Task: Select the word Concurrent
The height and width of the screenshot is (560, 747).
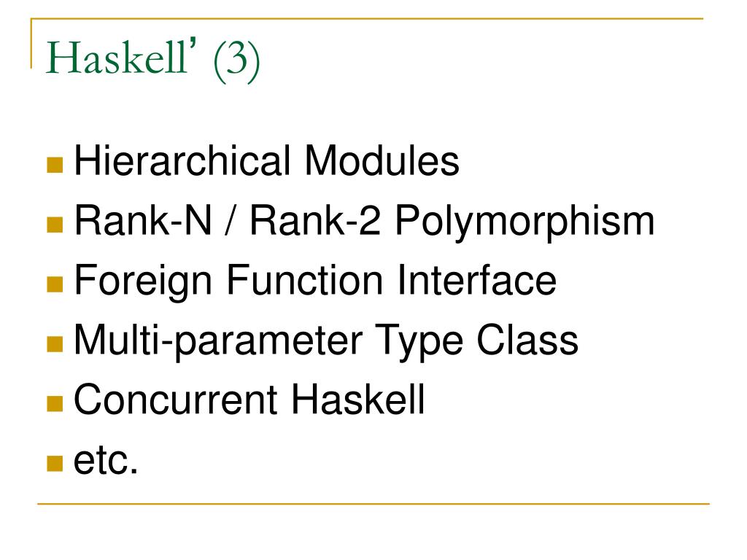Action: click(175, 399)
